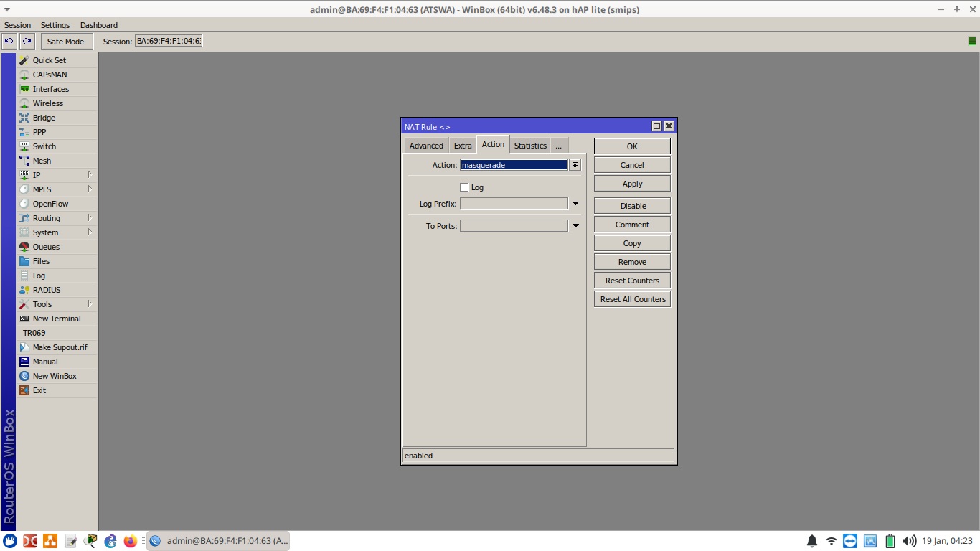The width and height of the screenshot is (980, 551).
Task: Open the clock showing 19 Jan, 04:23
Action: point(947,541)
